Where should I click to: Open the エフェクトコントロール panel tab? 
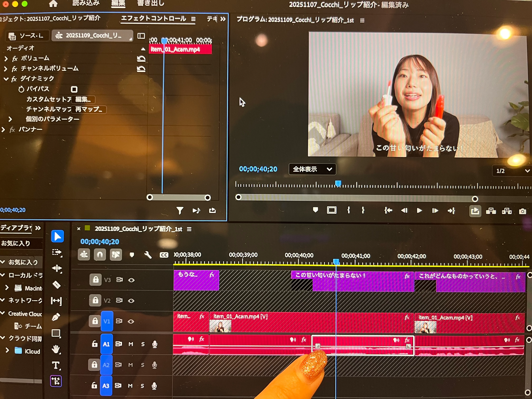coord(153,18)
